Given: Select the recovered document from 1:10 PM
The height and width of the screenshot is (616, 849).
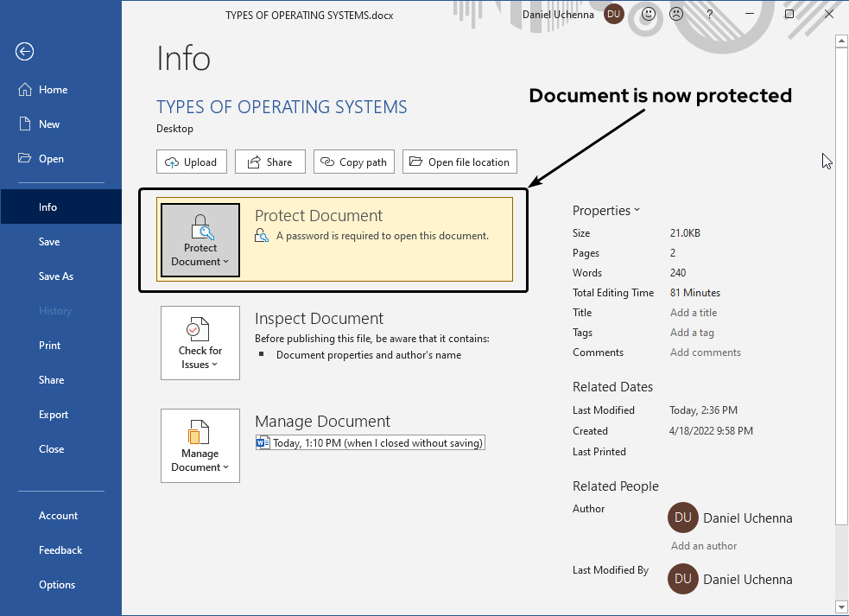Looking at the screenshot, I should click(x=370, y=442).
